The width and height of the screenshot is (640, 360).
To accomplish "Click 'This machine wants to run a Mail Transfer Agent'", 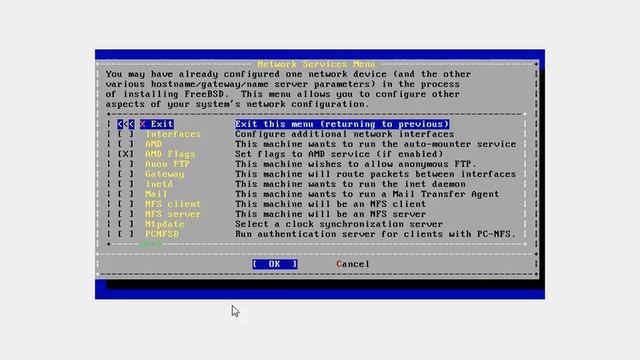I will coord(367,194).
